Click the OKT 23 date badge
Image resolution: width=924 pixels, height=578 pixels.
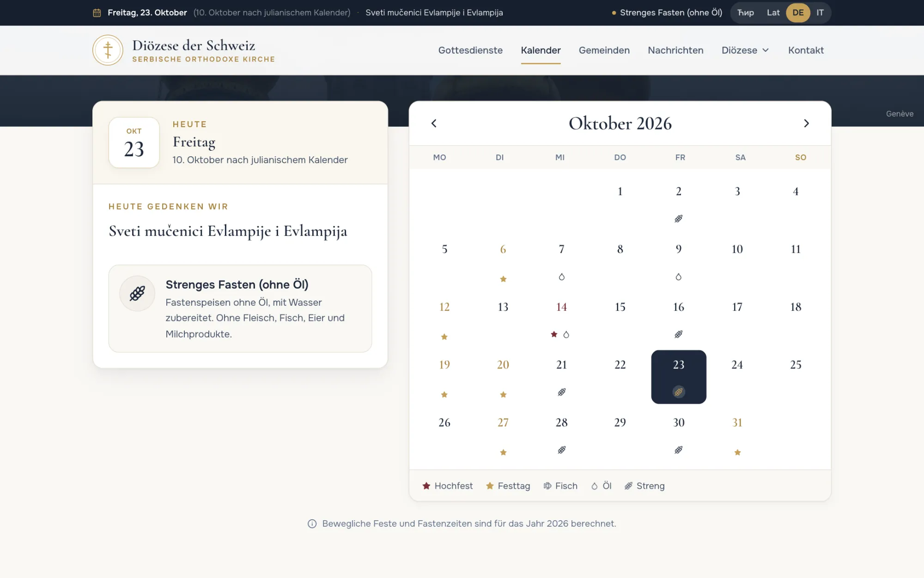tap(134, 142)
